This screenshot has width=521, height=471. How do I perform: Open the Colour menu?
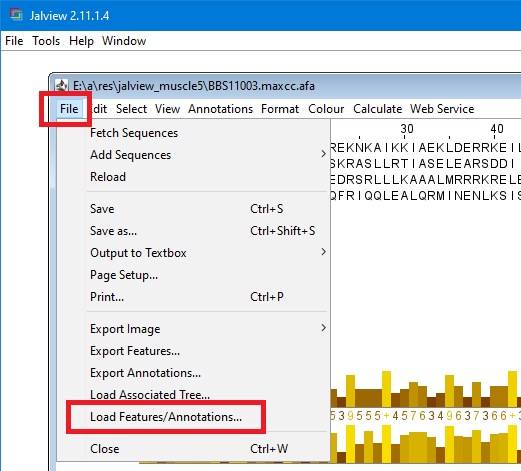(326, 109)
